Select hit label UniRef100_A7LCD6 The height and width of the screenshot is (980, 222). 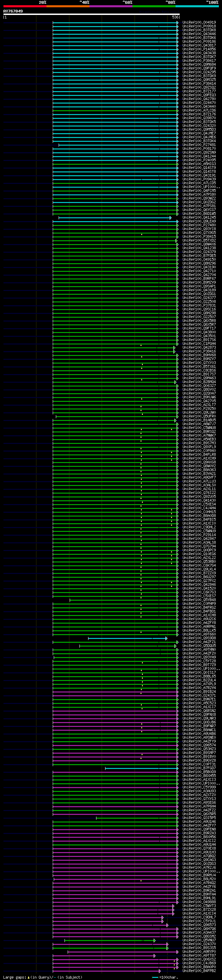[x=199, y=110]
